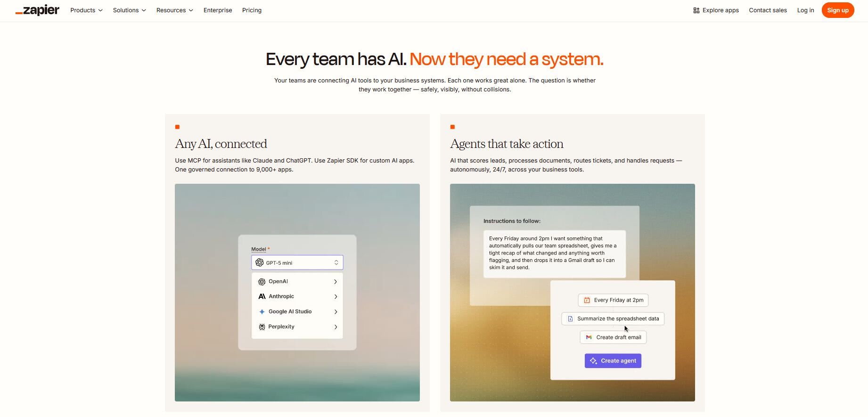This screenshot has width=868, height=417.
Task: Select the Google AI Studio row
Action: 297,311
